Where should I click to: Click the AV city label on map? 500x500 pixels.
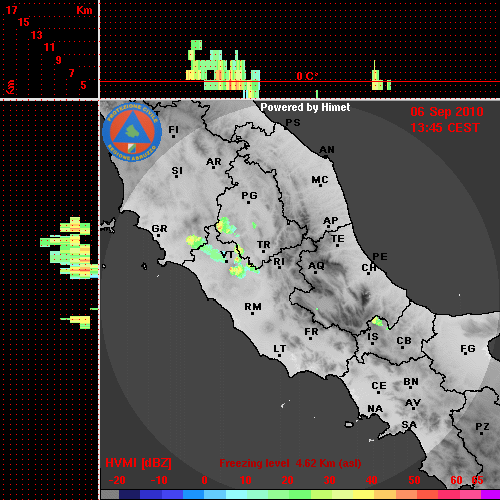tap(413, 403)
